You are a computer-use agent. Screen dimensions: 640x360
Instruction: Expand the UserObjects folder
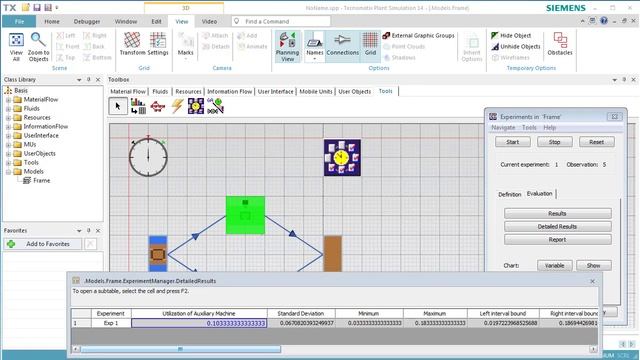(x=8, y=153)
